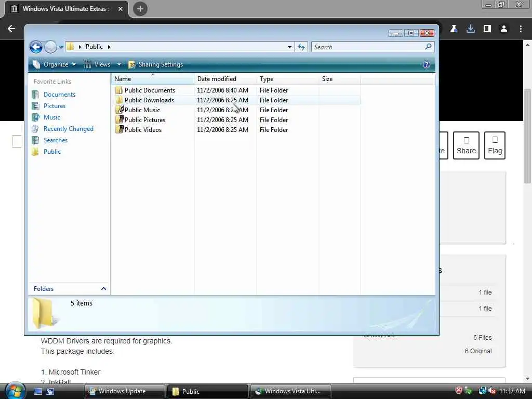Viewport: 532px width, 399px height.
Task: Click red security shield tray icon
Action: click(x=459, y=391)
